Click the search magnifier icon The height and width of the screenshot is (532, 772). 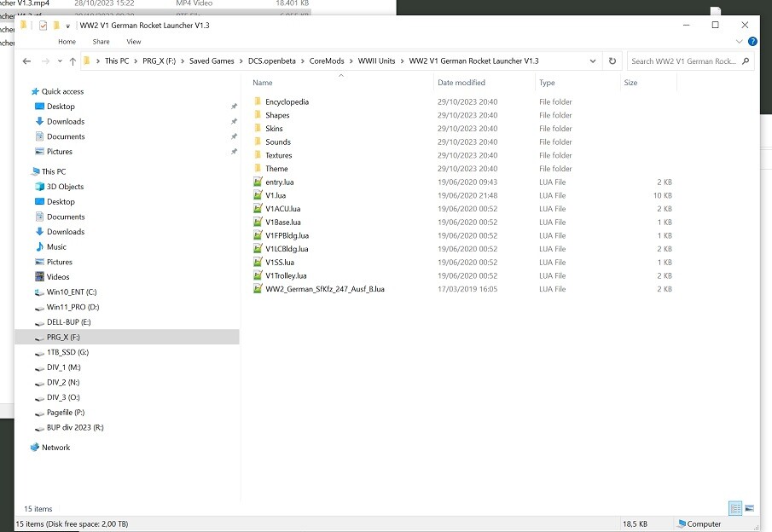746,61
